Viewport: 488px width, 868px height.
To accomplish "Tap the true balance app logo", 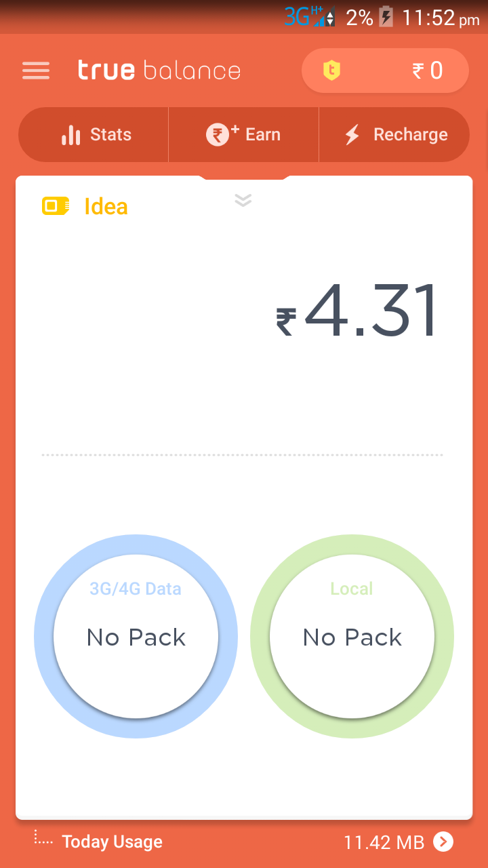I will [x=159, y=71].
